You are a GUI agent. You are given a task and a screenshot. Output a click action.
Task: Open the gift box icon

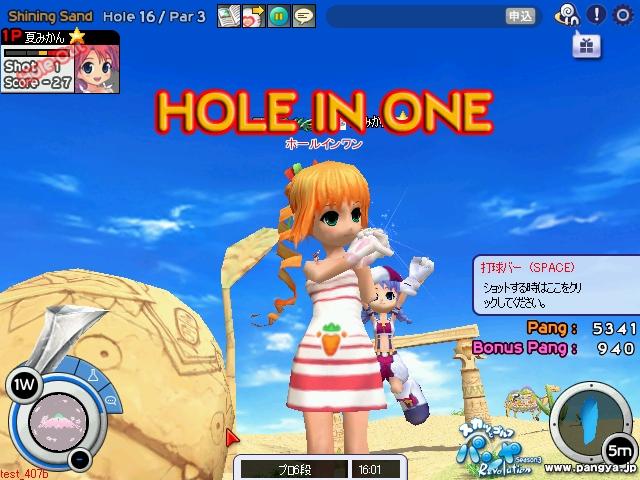pos(586,46)
